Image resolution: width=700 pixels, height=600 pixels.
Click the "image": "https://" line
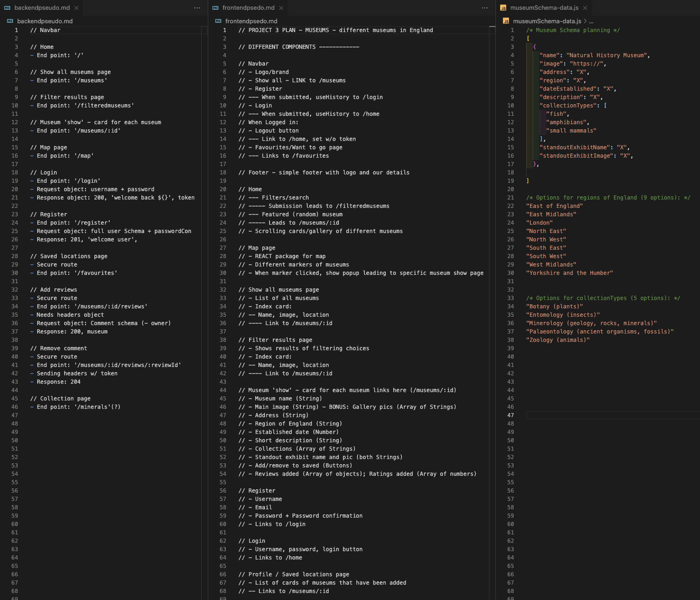[x=573, y=64]
